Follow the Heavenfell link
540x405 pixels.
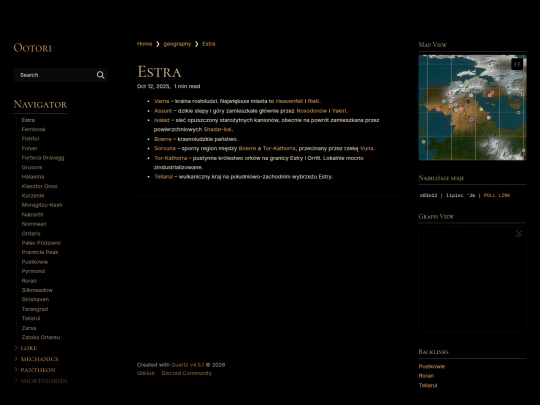pyautogui.click(x=289, y=101)
